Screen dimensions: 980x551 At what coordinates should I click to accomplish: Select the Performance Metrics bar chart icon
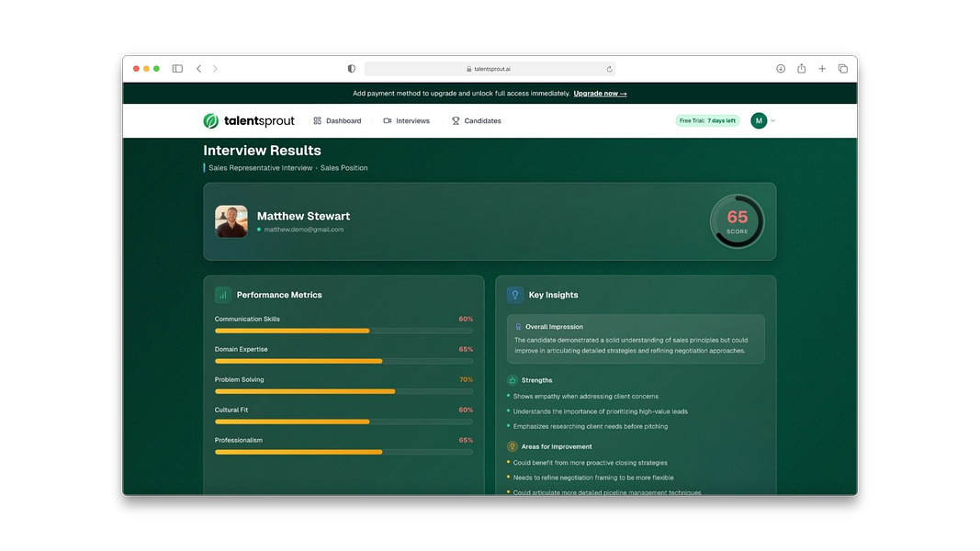221,295
